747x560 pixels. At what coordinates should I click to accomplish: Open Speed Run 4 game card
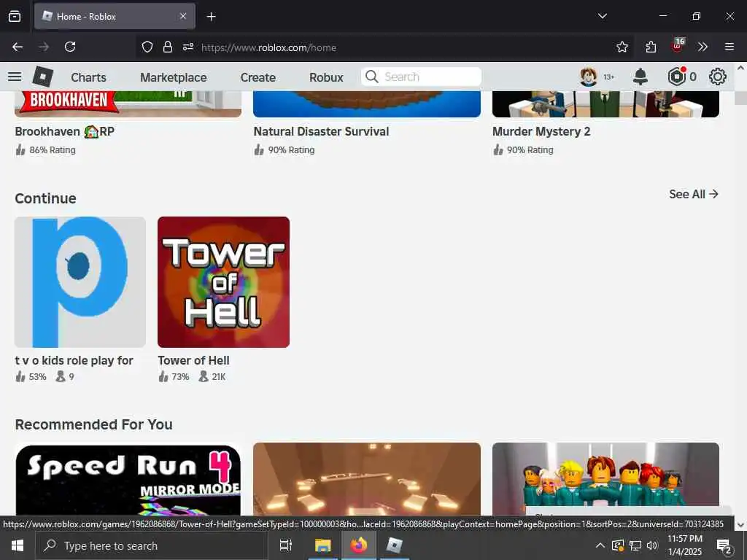[x=128, y=480]
